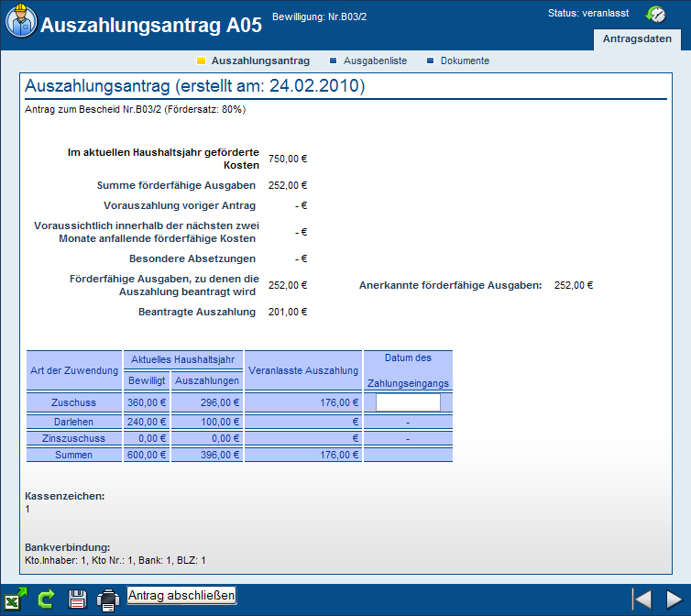Screen dimensions: 691x616
Task: Click Summen Veranlasste Auszahlung 176,00 € cell
Action: point(303,455)
